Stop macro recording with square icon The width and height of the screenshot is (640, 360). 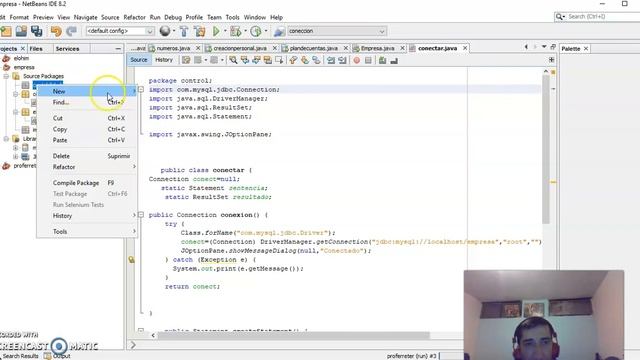(368, 60)
